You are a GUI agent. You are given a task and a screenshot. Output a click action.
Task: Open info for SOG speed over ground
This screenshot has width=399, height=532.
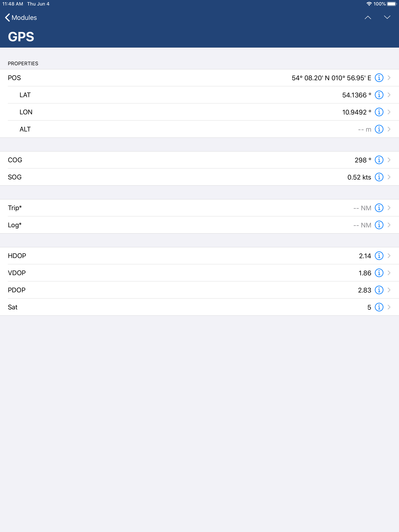(x=379, y=177)
